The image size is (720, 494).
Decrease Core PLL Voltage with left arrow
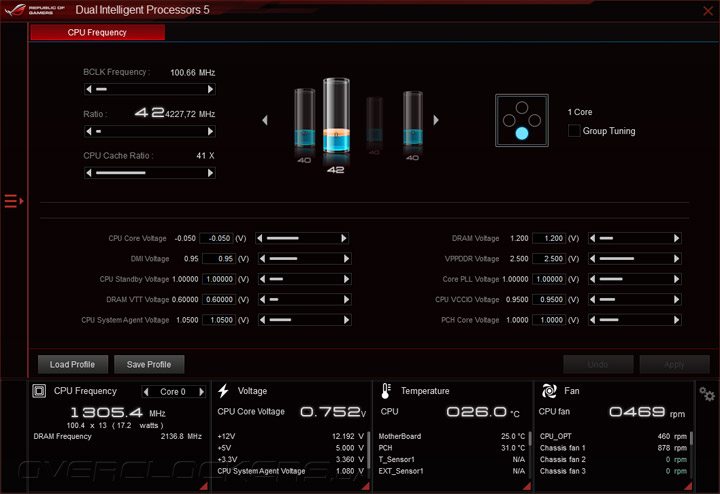coord(592,279)
